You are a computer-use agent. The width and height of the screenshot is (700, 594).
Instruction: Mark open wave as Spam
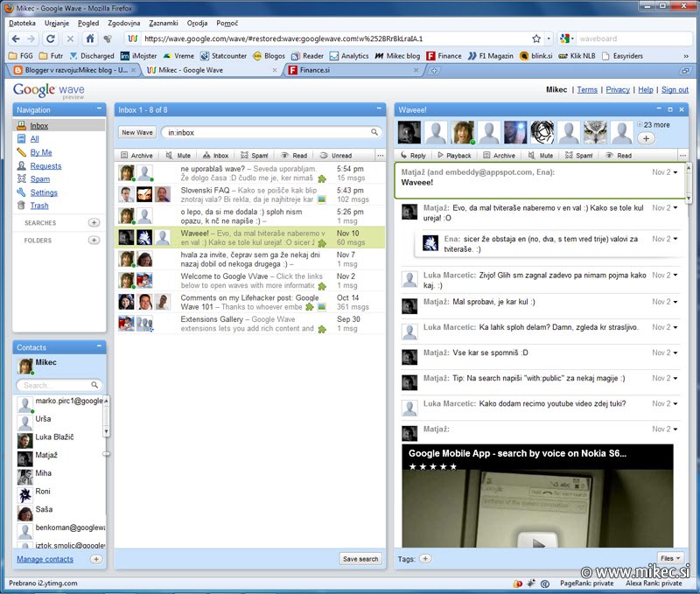pyautogui.click(x=579, y=156)
